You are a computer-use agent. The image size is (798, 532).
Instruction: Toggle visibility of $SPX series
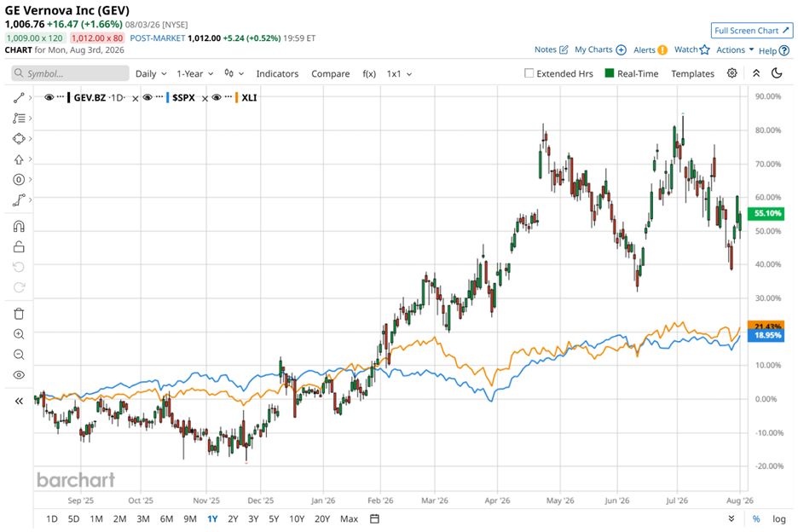[147, 98]
